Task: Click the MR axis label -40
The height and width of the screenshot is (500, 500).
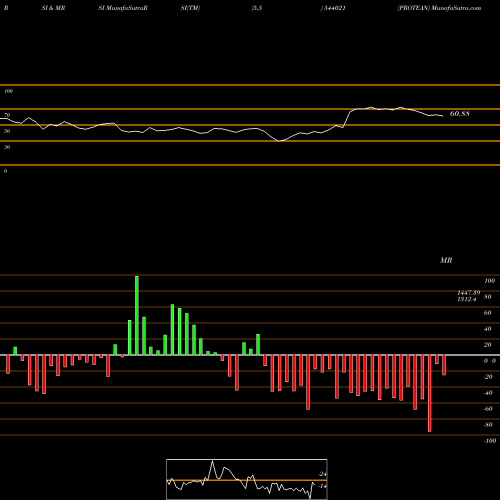Action: click(488, 393)
